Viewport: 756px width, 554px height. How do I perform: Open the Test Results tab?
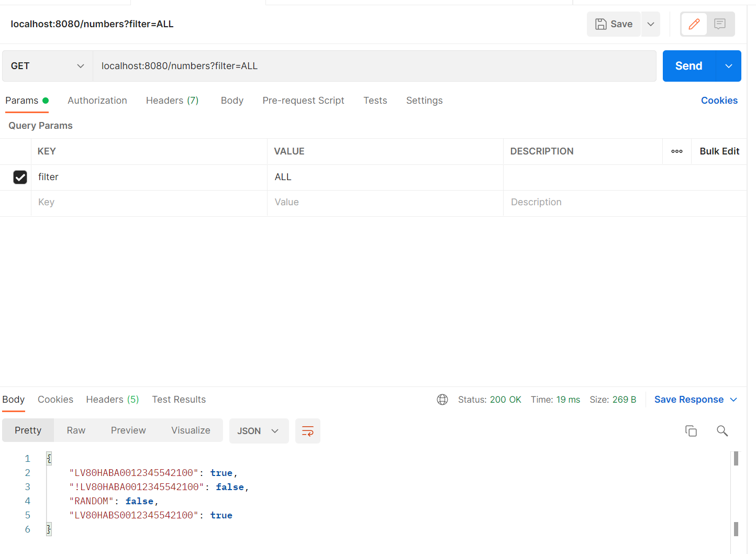click(179, 400)
